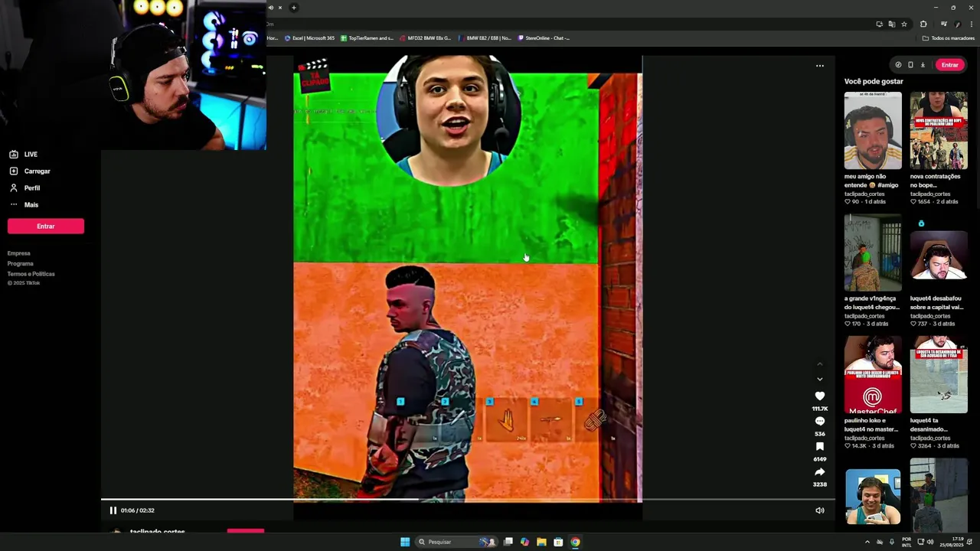Open Task View on taskbar
Image resolution: width=980 pixels, height=551 pixels.
click(x=508, y=542)
